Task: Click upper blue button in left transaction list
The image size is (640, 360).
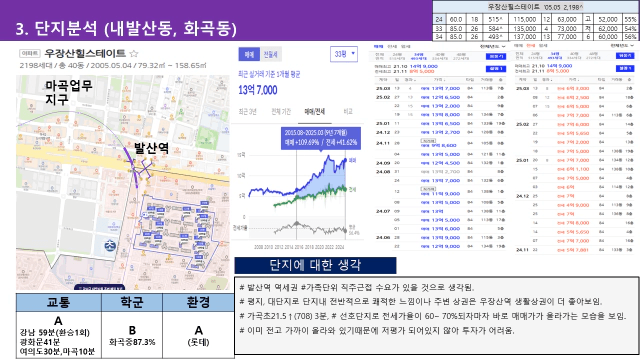Action: (x=496, y=56)
